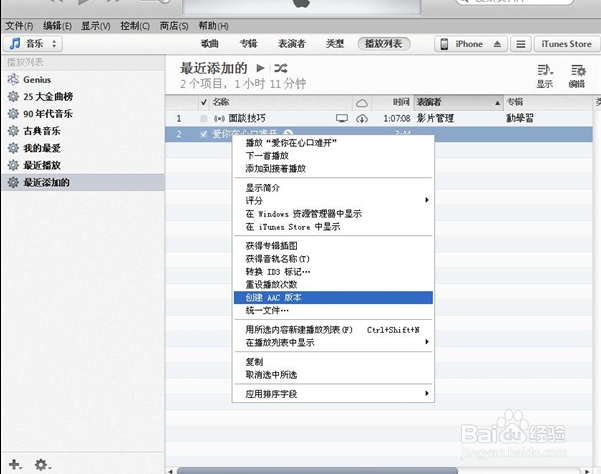The image size is (601, 474).
Task: Switch to the 表演者 tab
Action: click(292, 44)
